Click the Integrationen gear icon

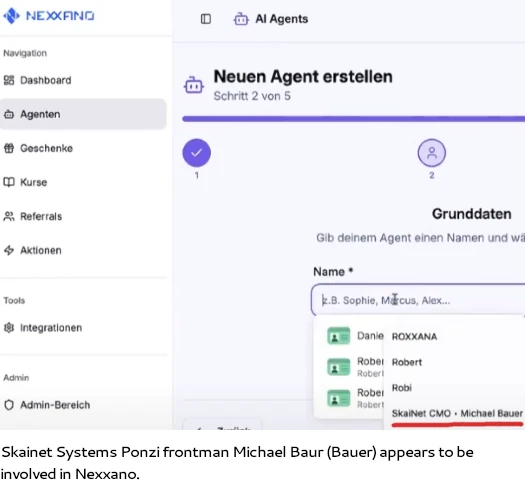click(9, 328)
